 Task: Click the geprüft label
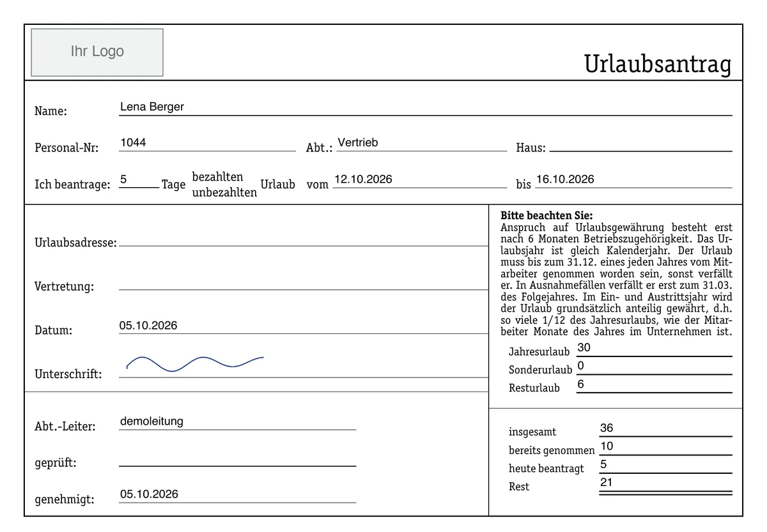(x=55, y=463)
